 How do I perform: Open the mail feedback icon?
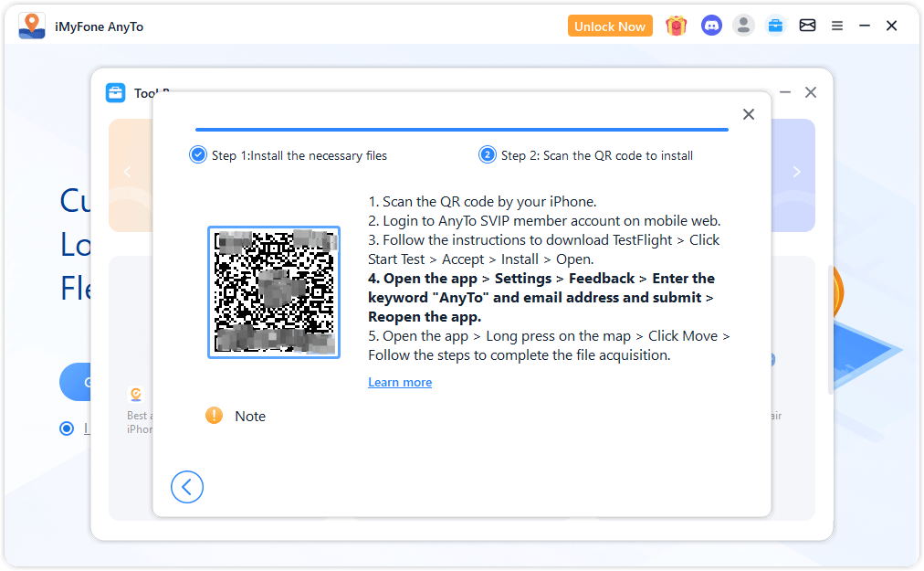807,26
